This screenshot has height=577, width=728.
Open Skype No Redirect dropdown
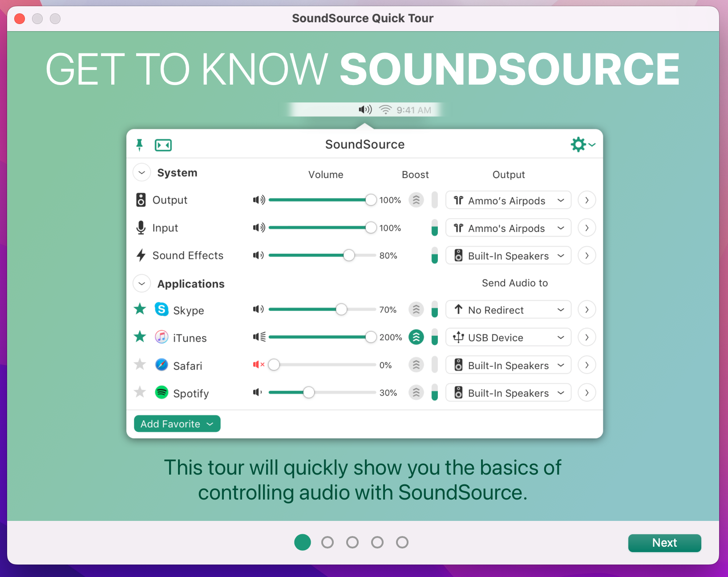[x=508, y=309]
